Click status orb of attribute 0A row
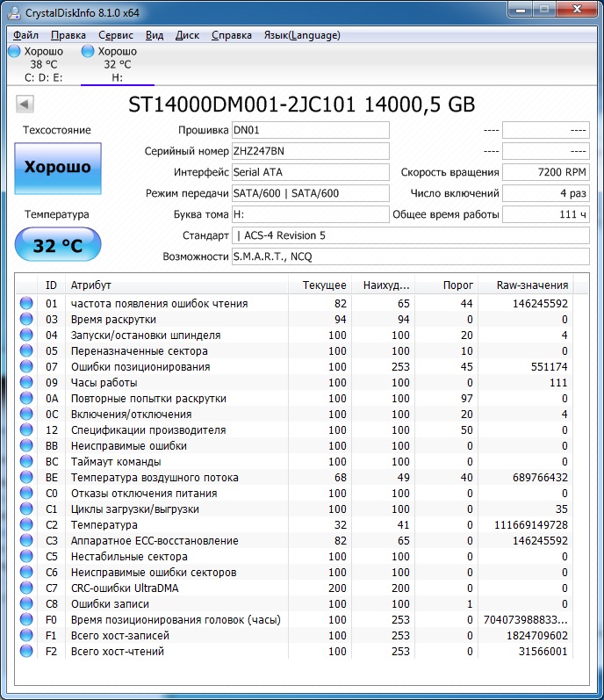604x700 pixels. [x=26, y=398]
